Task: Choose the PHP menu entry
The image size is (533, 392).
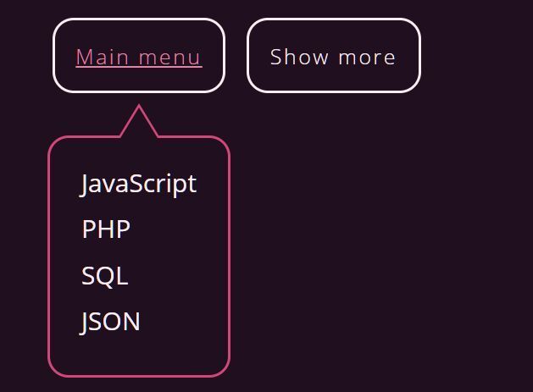Action: pyautogui.click(x=106, y=229)
